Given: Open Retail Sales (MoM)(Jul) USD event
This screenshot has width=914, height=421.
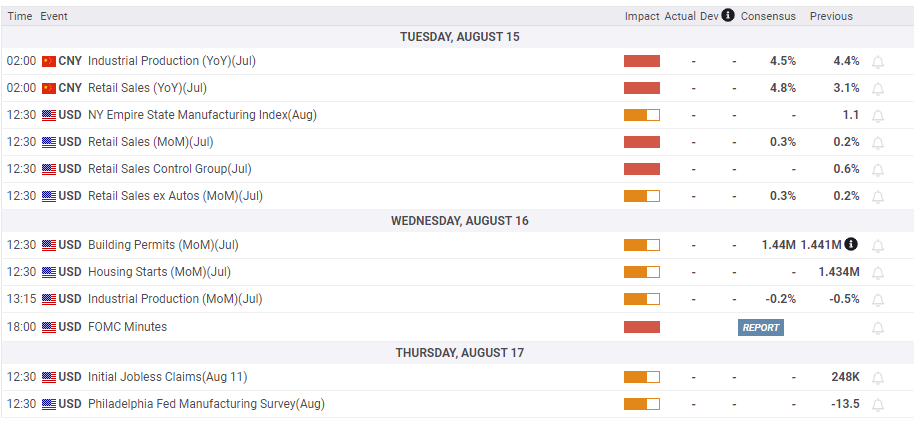Looking at the screenshot, I should (150, 142).
